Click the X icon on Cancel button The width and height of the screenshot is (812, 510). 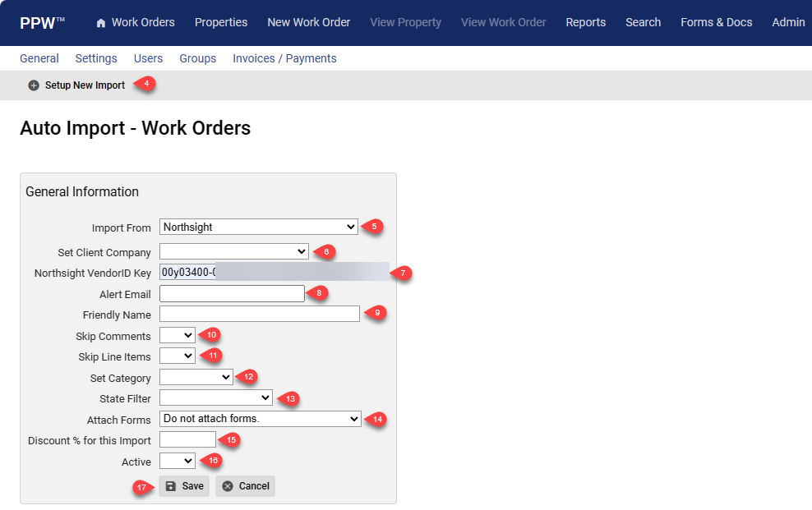[x=228, y=486]
